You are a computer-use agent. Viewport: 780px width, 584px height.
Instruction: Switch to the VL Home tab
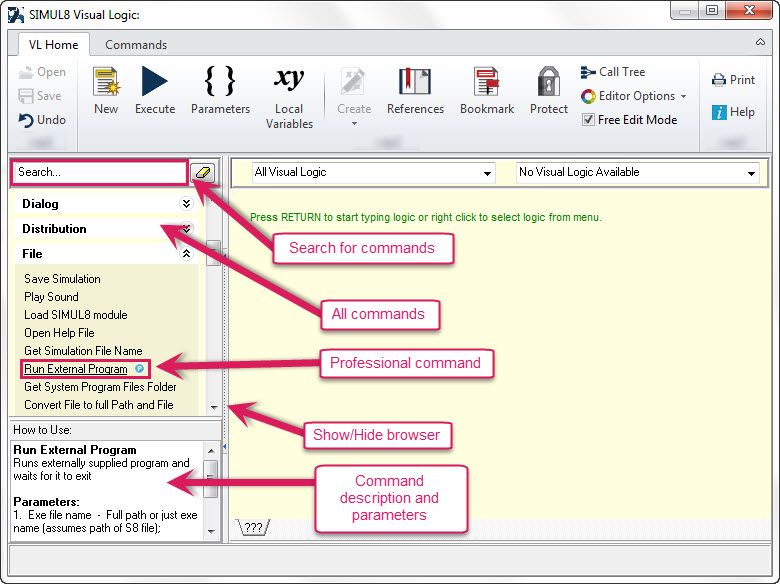[53, 45]
